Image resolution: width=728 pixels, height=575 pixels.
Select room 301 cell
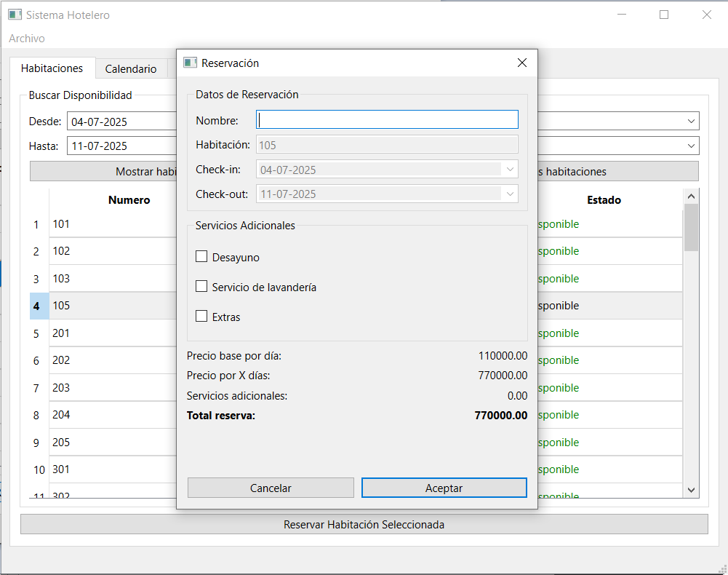click(113, 469)
